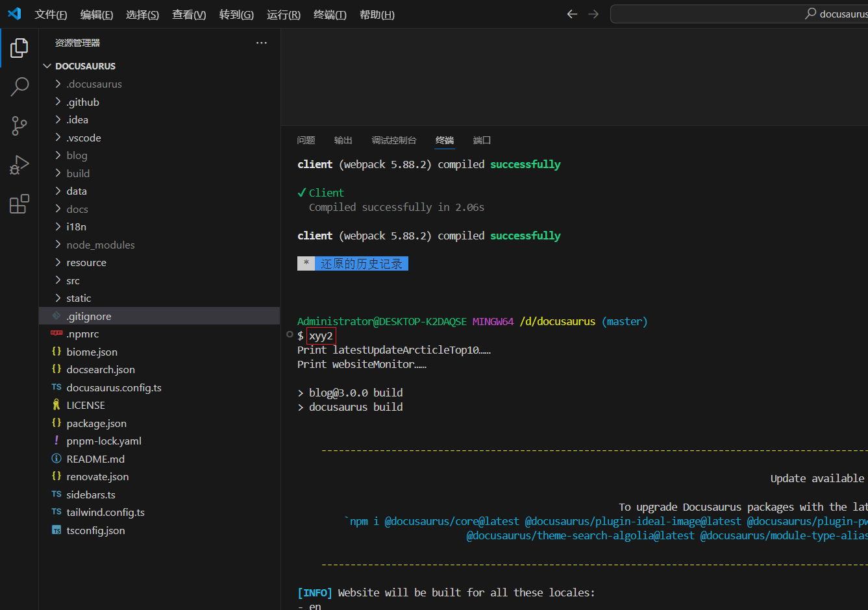Open the Extensions view icon
The width and height of the screenshot is (868, 610).
coord(19,204)
